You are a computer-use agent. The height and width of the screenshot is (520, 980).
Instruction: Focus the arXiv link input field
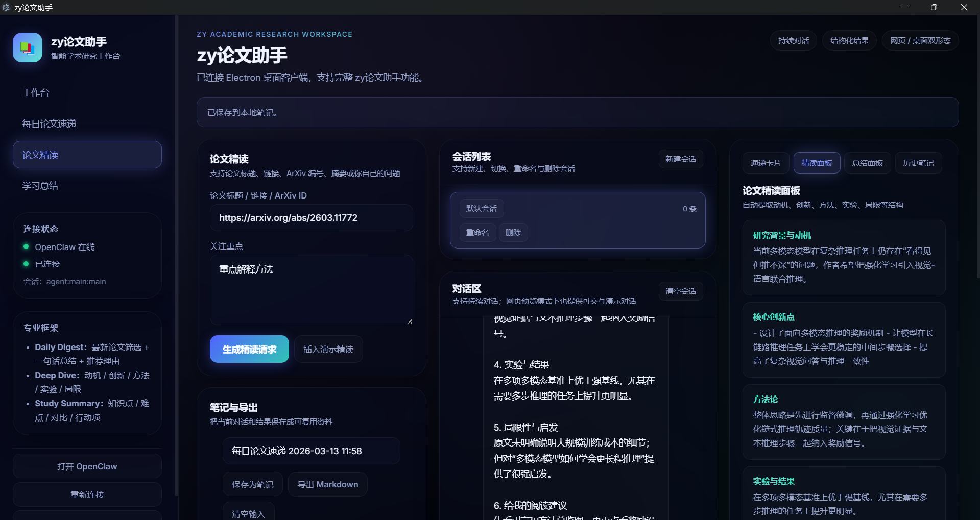coord(312,218)
